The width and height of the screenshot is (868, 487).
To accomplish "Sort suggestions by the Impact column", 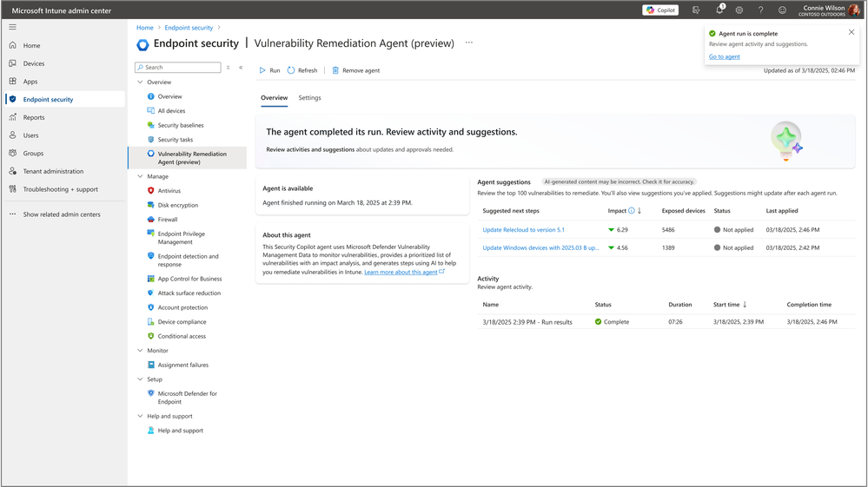I will (x=617, y=211).
